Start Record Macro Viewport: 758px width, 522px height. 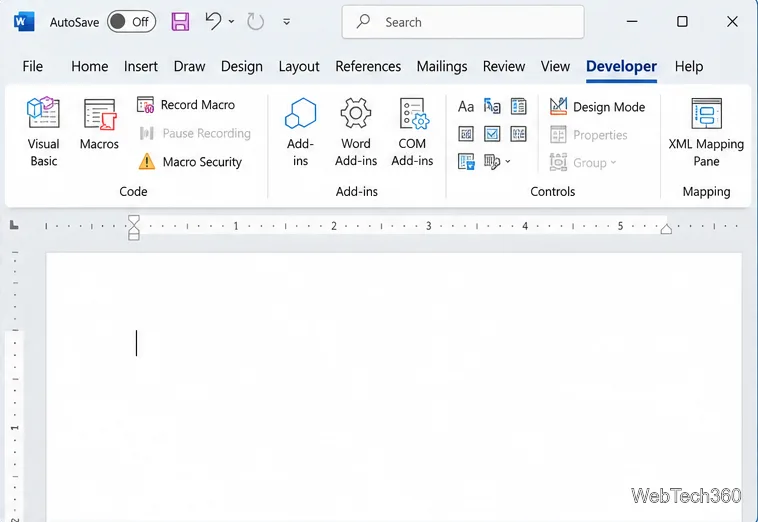(186, 105)
